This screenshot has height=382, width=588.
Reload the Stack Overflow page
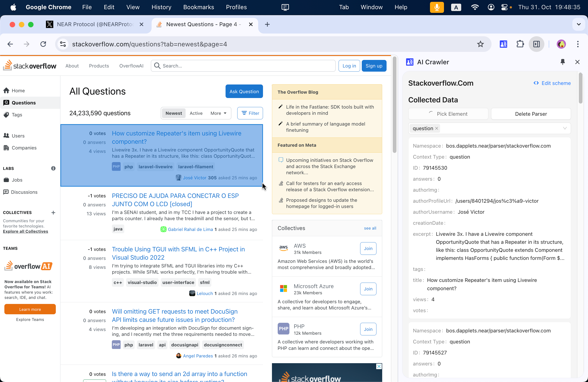(x=43, y=44)
